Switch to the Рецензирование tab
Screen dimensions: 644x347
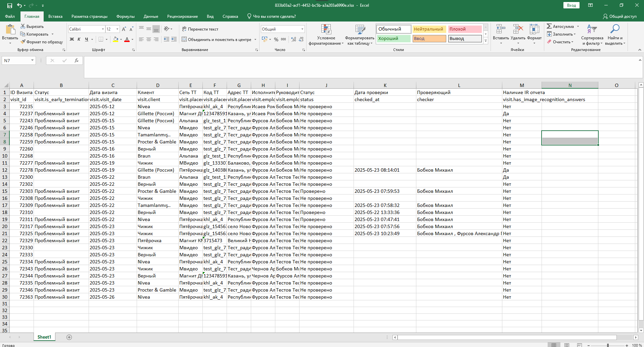point(182,16)
